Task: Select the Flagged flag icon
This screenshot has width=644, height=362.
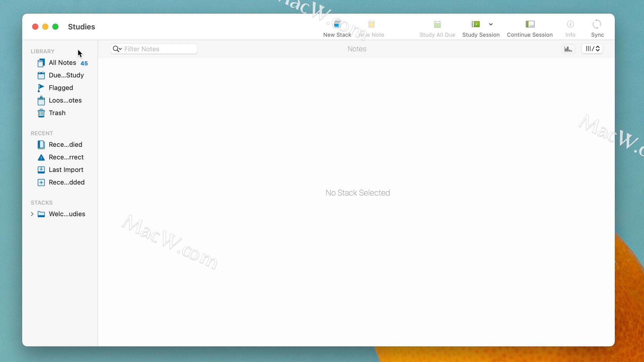Action: pyautogui.click(x=41, y=88)
